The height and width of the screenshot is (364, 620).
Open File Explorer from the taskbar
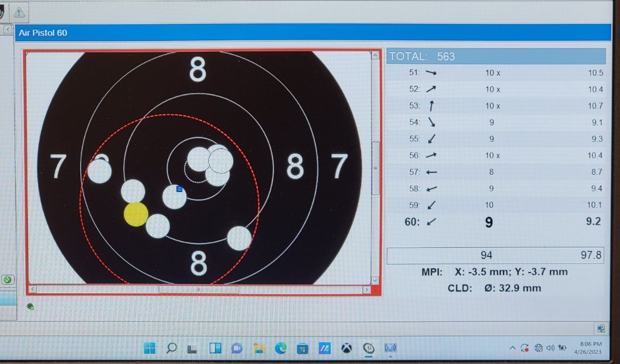(259, 348)
